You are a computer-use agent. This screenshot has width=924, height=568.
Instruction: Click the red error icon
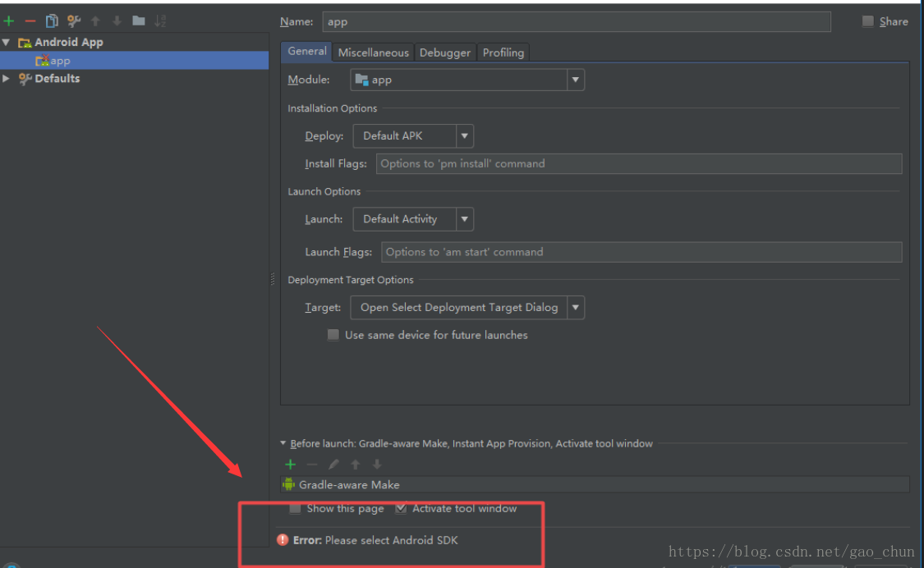click(x=283, y=540)
